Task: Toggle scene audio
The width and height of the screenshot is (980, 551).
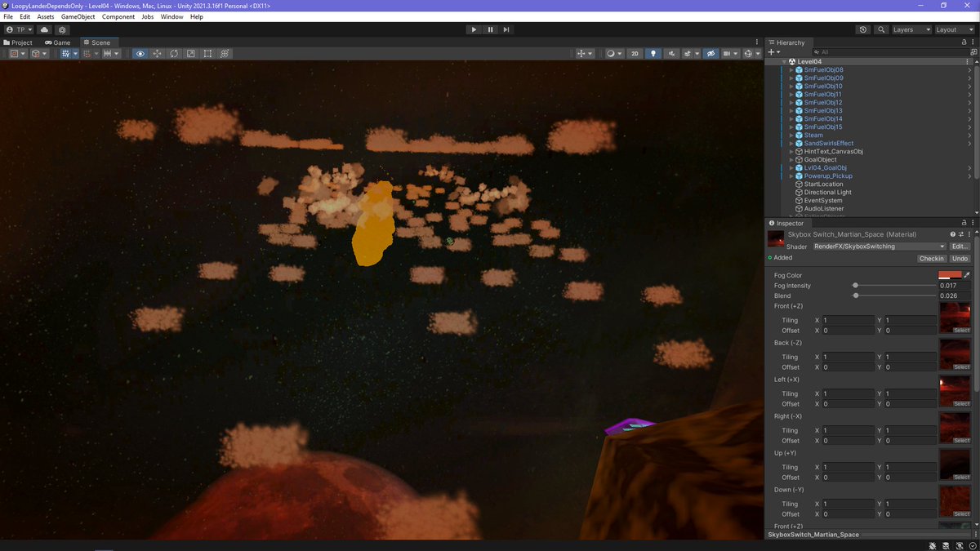Action: [x=672, y=54]
